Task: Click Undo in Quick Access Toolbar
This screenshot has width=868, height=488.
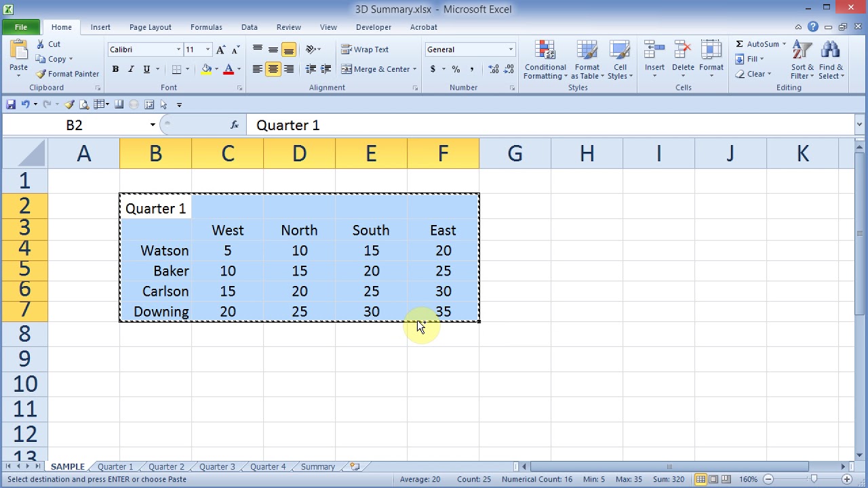Action: pyautogui.click(x=25, y=104)
